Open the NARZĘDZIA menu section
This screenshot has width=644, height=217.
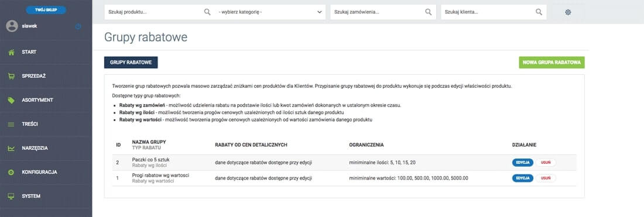point(46,148)
